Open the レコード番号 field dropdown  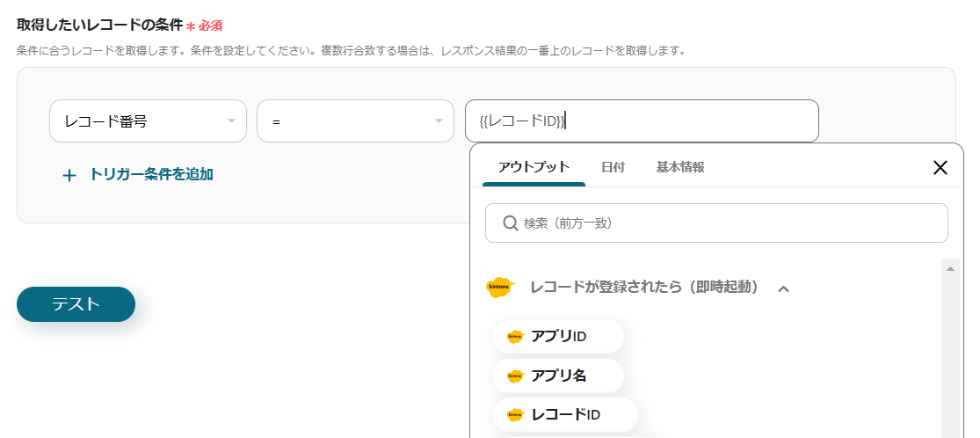coord(148,121)
